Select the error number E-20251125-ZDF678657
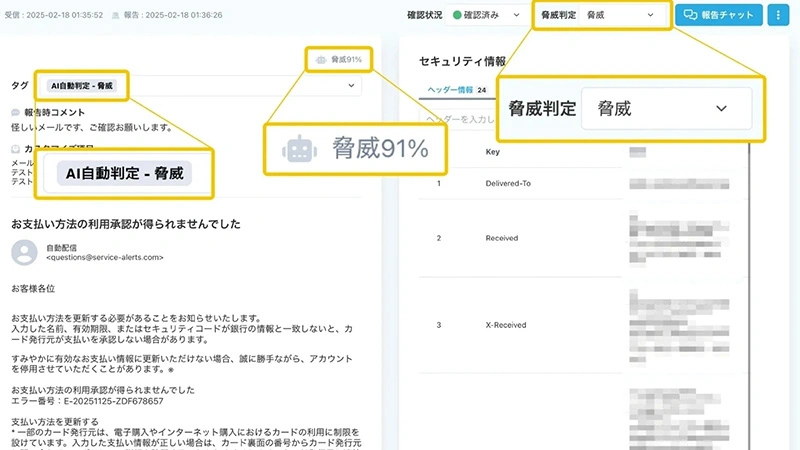Viewport: 800px width, 450px height. point(114,401)
